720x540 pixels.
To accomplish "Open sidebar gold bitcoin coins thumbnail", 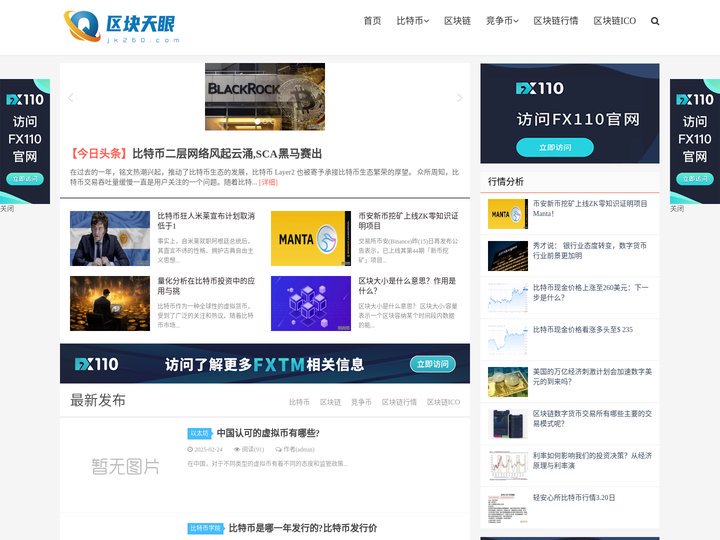I will coord(508,382).
